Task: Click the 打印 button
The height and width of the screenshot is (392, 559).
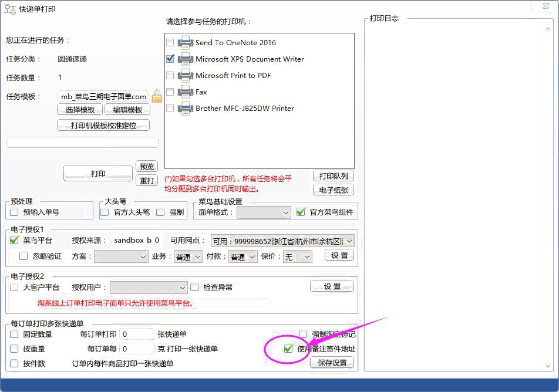Action: pos(98,174)
